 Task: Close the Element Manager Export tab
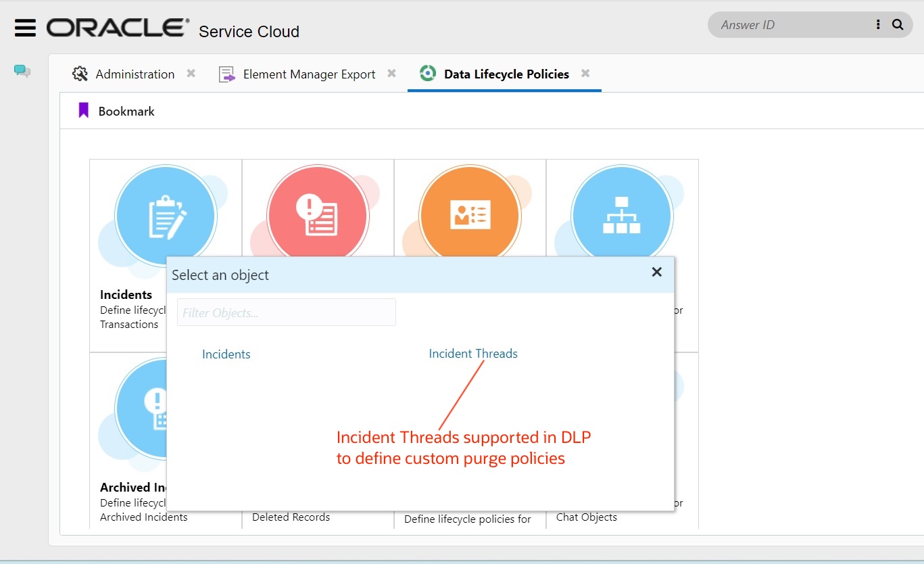pos(391,73)
